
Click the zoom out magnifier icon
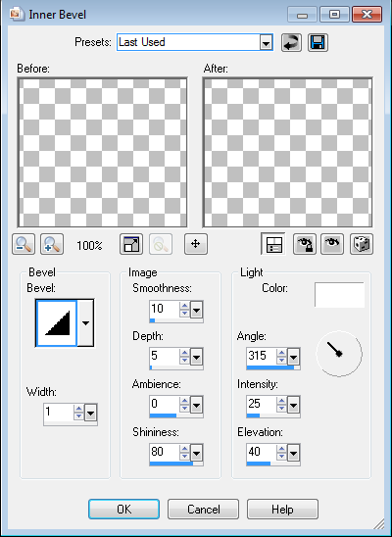click(x=24, y=244)
